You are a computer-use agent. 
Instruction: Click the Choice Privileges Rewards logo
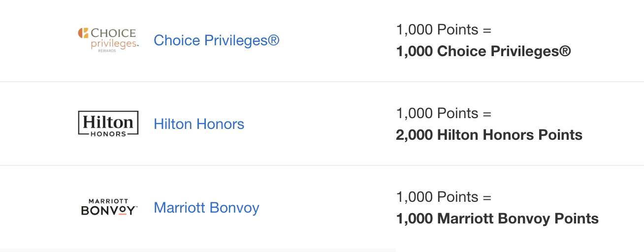click(108, 40)
